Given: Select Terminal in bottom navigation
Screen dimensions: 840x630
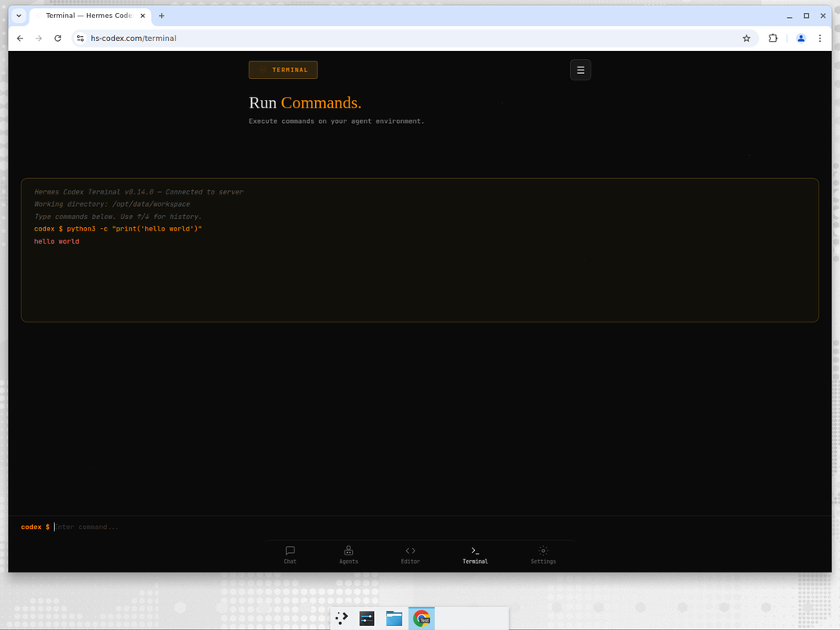Looking at the screenshot, I should tap(475, 555).
